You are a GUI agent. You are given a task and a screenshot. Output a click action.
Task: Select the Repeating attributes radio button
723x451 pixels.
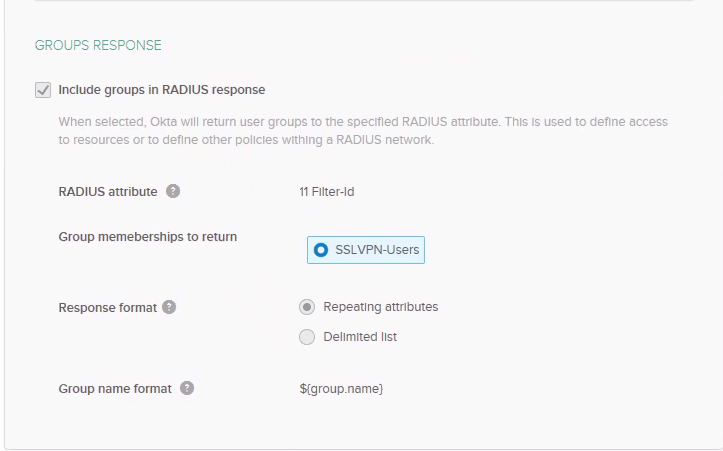[x=307, y=307]
